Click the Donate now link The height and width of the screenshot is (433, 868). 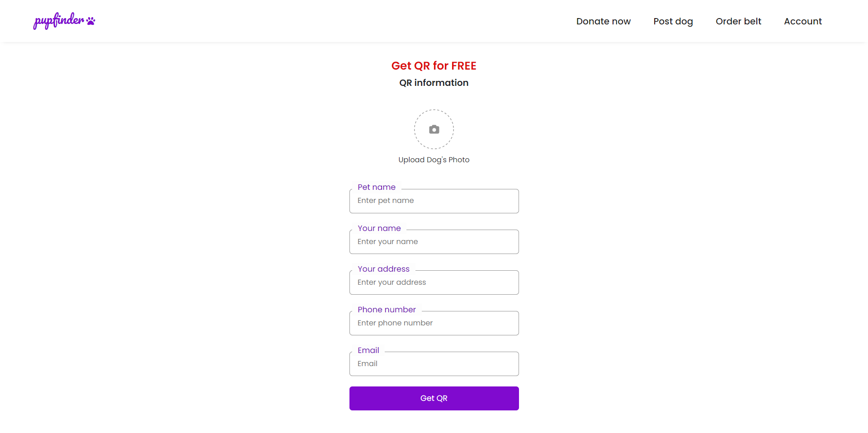(603, 21)
